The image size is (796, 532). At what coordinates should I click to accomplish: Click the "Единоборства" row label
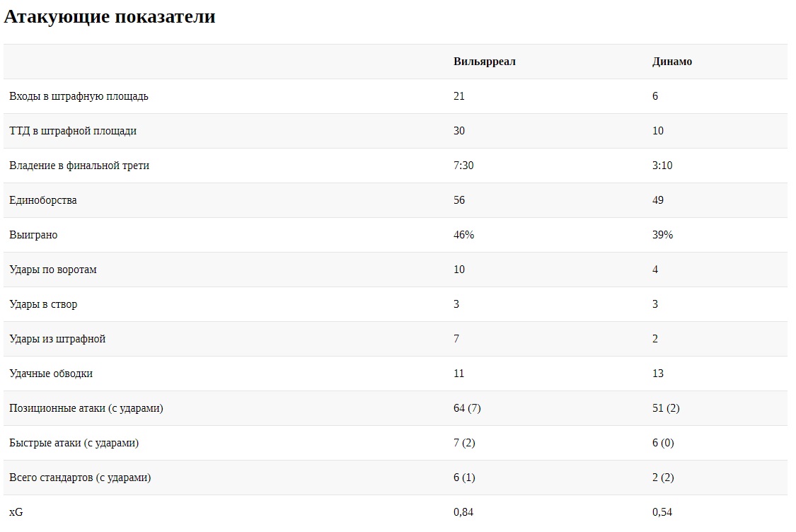coord(43,200)
